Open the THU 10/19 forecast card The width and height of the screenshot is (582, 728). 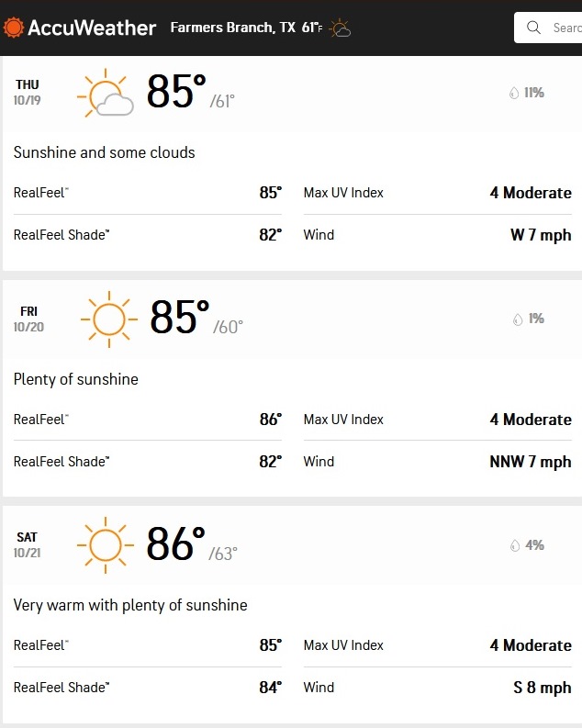(x=293, y=164)
